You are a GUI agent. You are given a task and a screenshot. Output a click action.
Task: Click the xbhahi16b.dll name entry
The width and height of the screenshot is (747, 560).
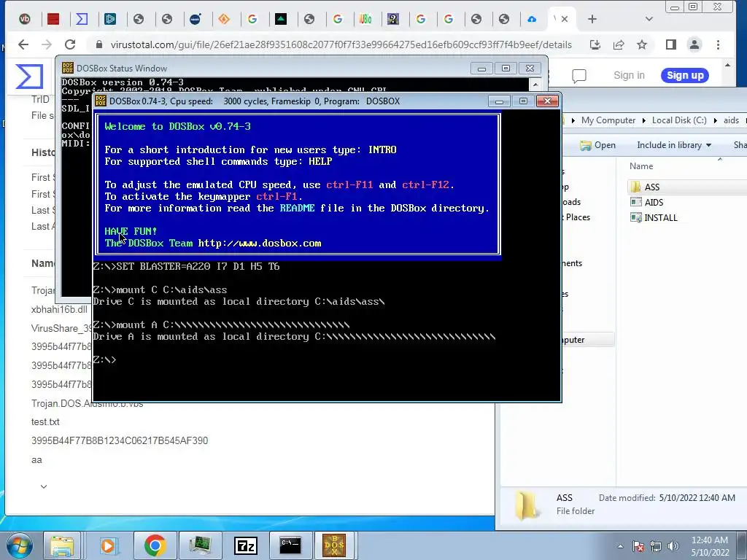click(x=60, y=309)
